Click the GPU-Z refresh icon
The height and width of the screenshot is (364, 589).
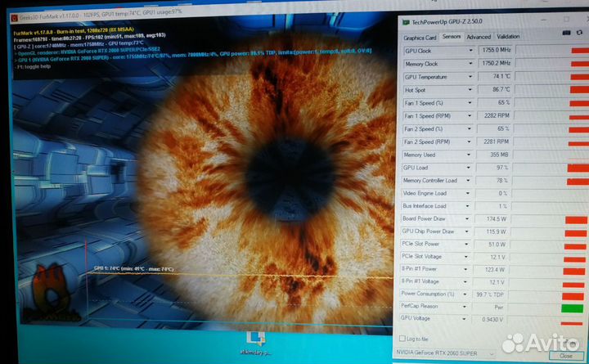click(580, 33)
